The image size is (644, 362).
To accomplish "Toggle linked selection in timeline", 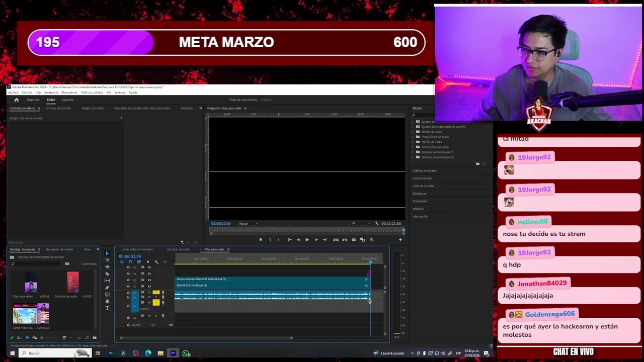I will (x=139, y=262).
